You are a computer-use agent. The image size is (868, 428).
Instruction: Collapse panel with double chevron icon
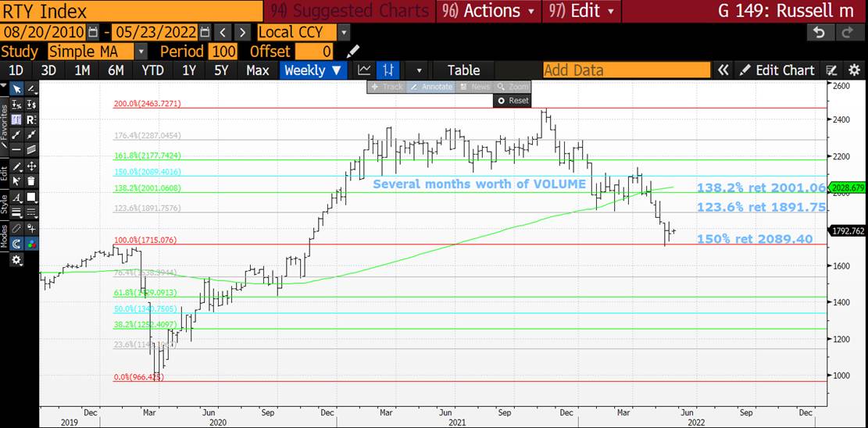click(x=723, y=70)
